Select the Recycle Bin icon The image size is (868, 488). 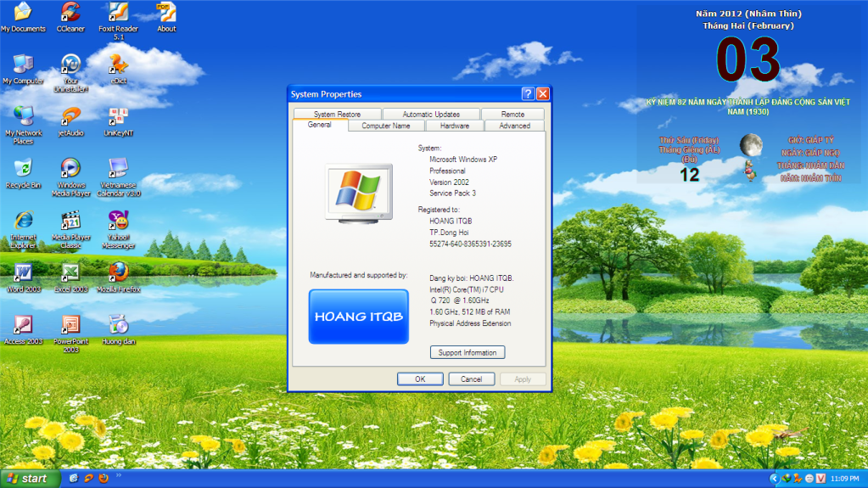(x=23, y=174)
